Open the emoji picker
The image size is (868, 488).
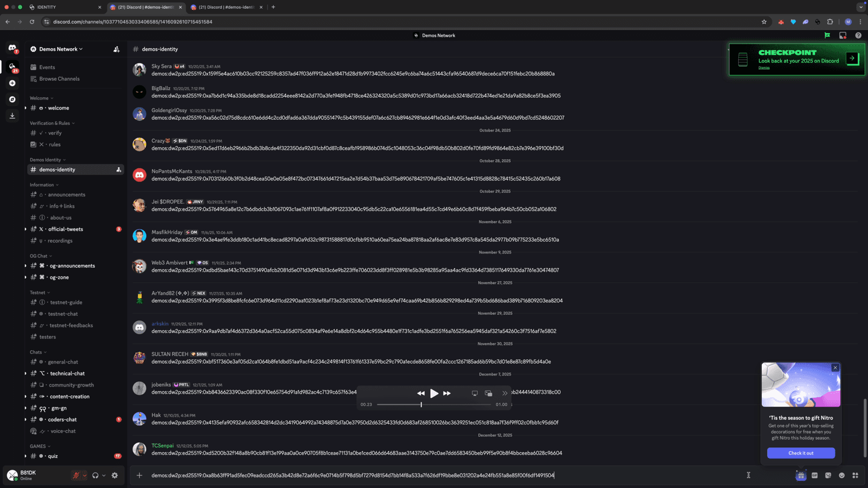[841, 475]
